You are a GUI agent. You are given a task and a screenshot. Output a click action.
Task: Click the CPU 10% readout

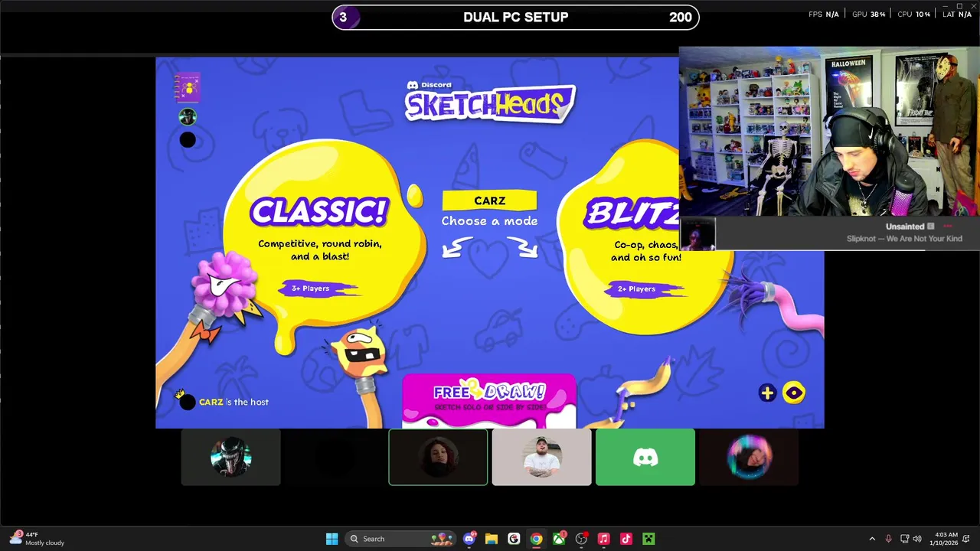click(x=913, y=15)
